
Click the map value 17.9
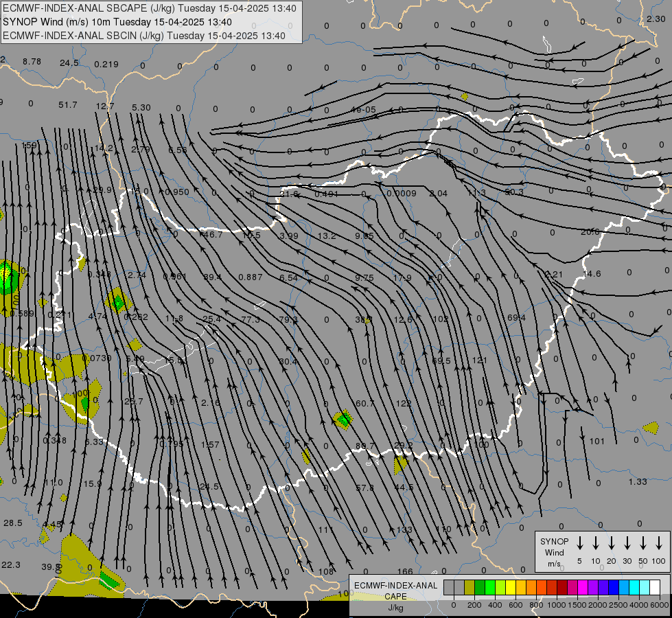click(402, 278)
